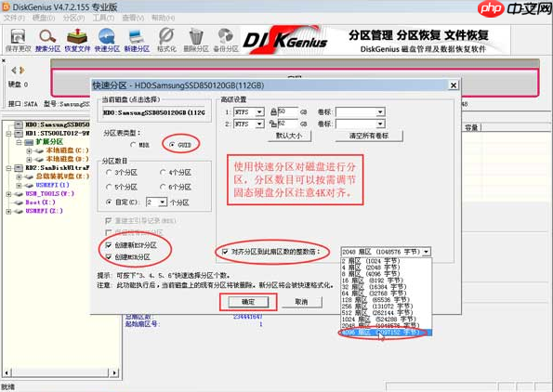Click the 确定 confirm button
The image size is (553, 392).
pyautogui.click(x=248, y=302)
